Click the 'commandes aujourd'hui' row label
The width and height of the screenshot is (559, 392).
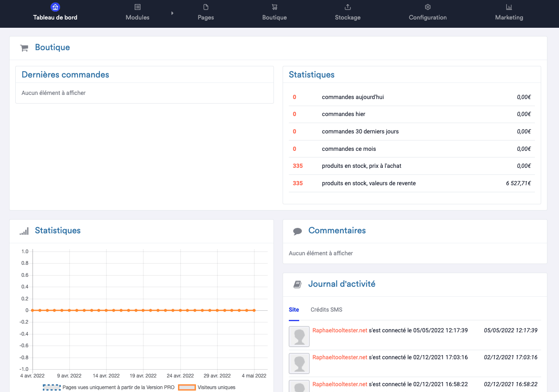[x=353, y=97]
